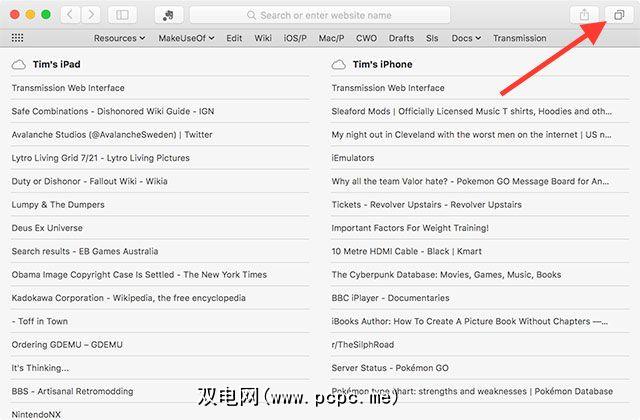Viewport: 640px width, 420px height.
Task: Open Transmission Web Interface under Tim's iPhone
Action: tap(480, 88)
